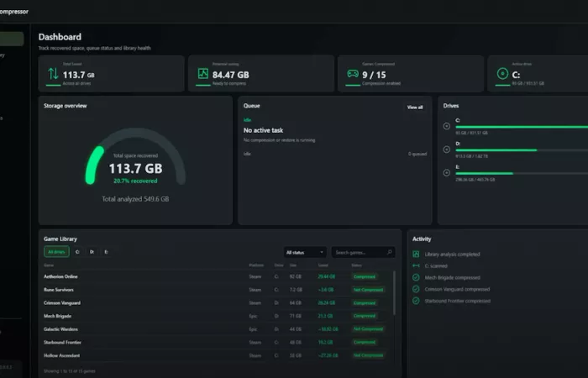Image resolution: width=588 pixels, height=378 pixels.
Task: Select the All drives filter tab
Action: coord(56,252)
